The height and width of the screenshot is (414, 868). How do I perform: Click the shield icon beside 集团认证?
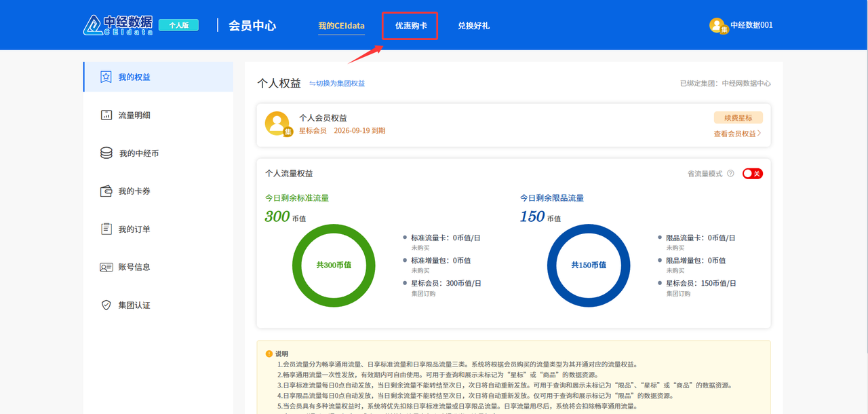[106, 305]
